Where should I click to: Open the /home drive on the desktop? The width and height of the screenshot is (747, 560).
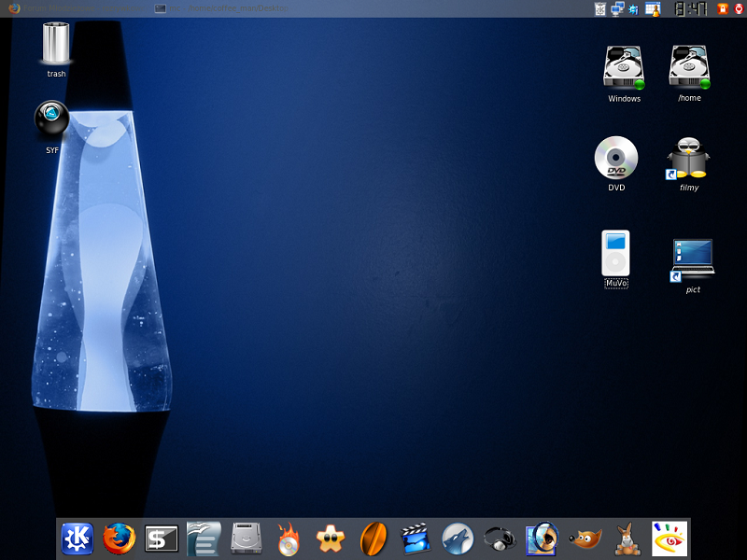click(x=690, y=68)
